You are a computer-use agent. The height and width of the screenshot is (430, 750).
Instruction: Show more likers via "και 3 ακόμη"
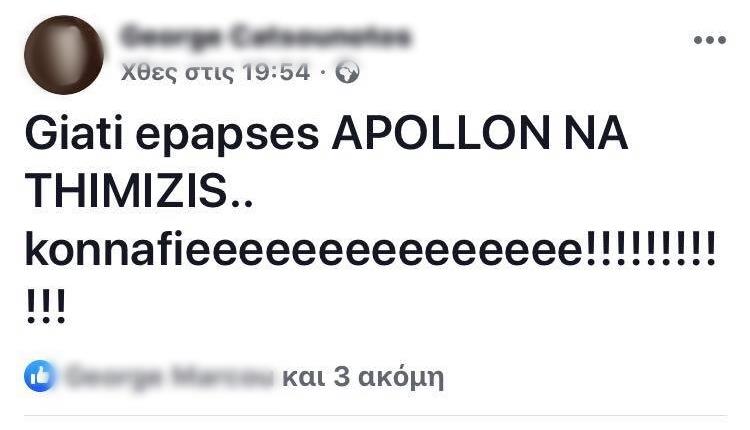tap(363, 377)
